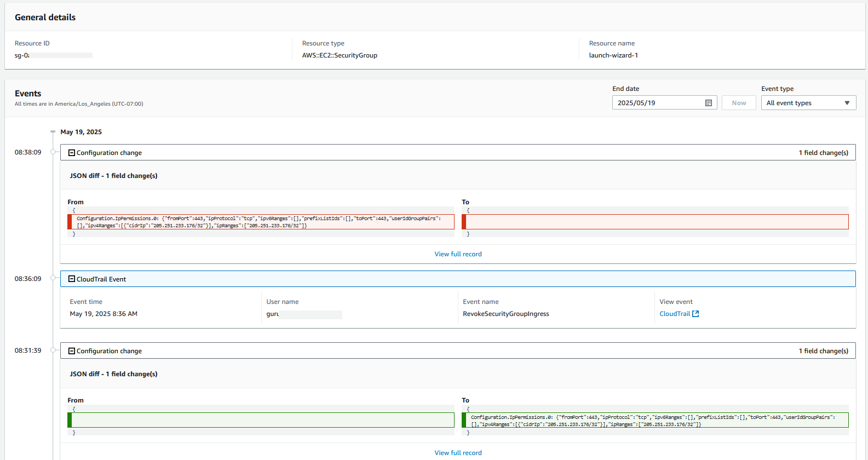The image size is (868, 460).
Task: Select the May 19, 2025 8:36 AM event time
Action: pyautogui.click(x=104, y=314)
